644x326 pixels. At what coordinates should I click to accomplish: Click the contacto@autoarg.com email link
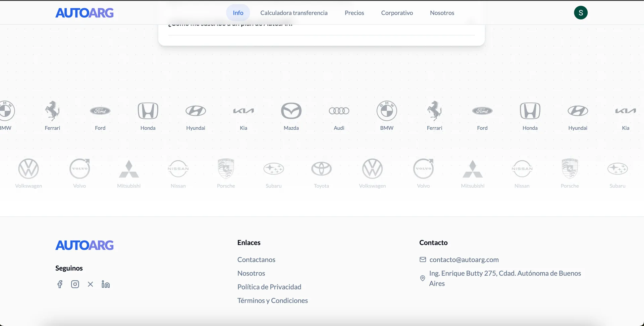tap(464, 260)
